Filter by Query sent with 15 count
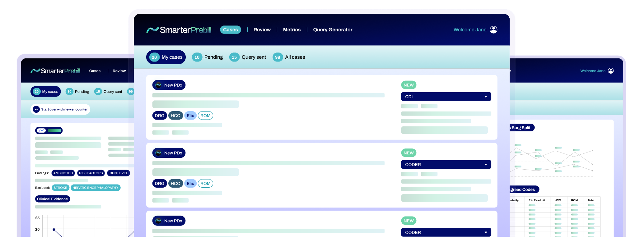The height and width of the screenshot is (237, 644). (x=248, y=57)
